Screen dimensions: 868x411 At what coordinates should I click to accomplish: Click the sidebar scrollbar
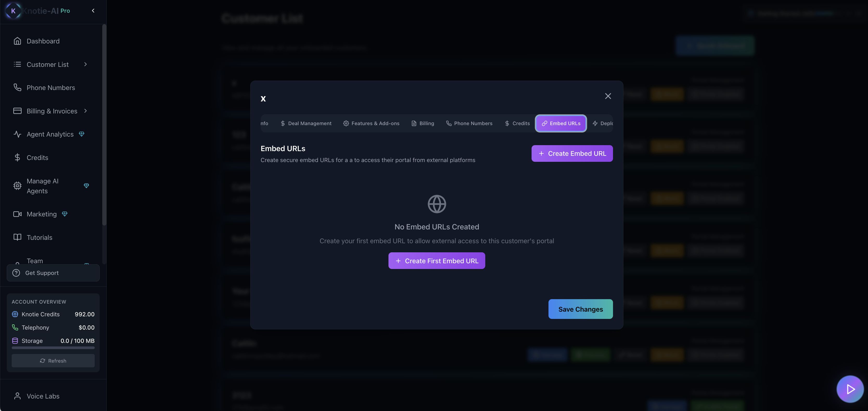pos(104,125)
